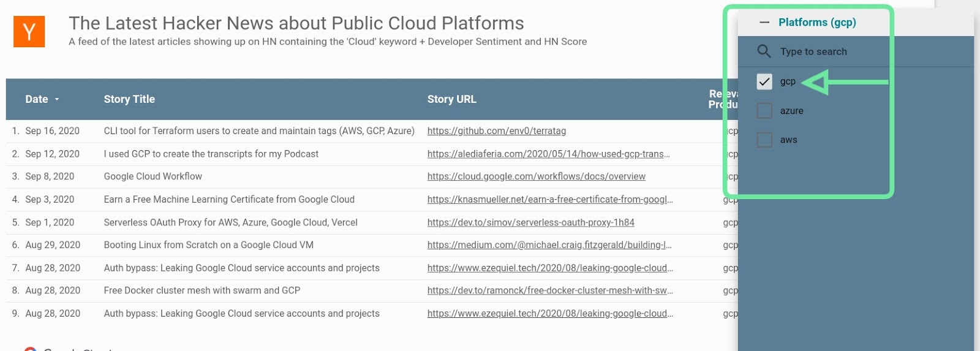
Task: Open the ezequiel.tech link in row 9
Action: point(550,314)
